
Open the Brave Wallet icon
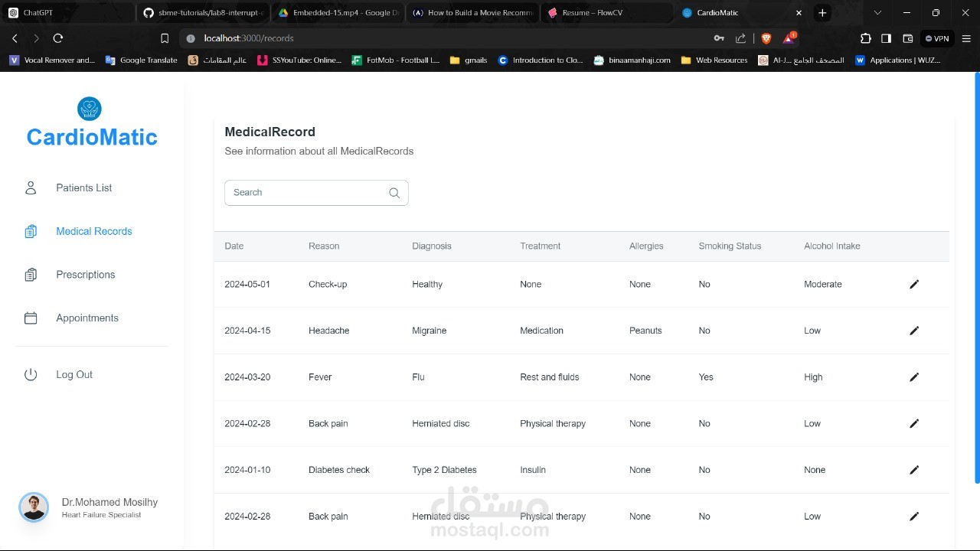[x=908, y=38]
